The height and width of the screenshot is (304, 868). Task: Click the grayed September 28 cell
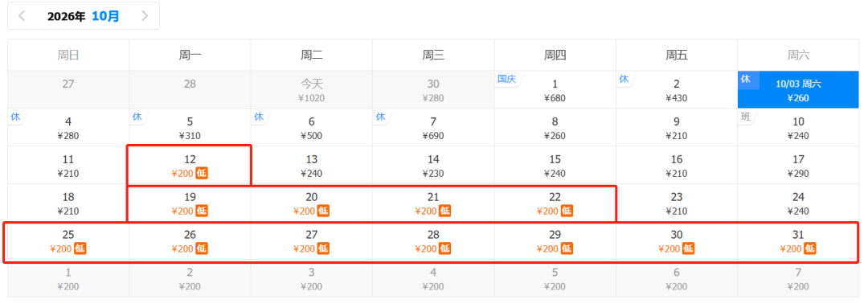pyautogui.click(x=190, y=90)
